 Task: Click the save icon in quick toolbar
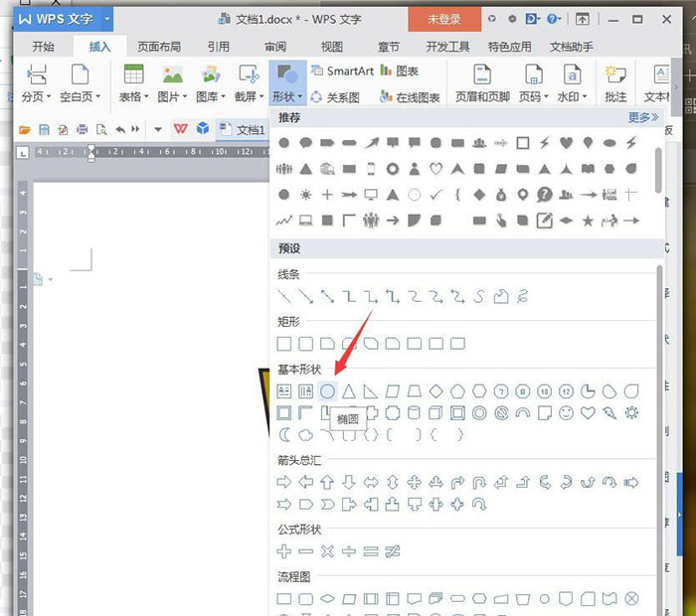44,129
